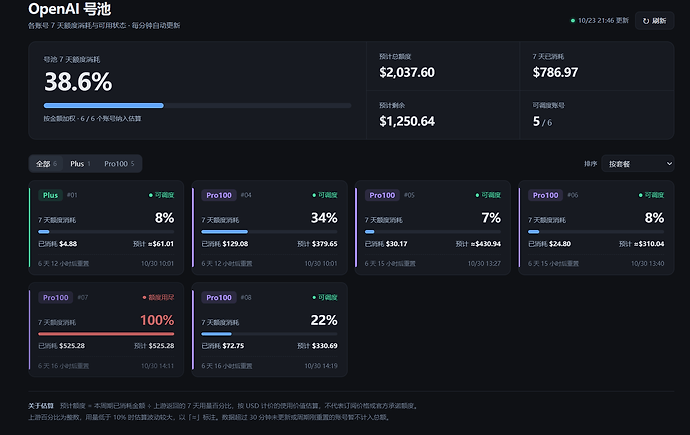The height and width of the screenshot is (435, 690).
Task: Click the red 100% usage bar on card #07
Action: [x=106, y=334]
